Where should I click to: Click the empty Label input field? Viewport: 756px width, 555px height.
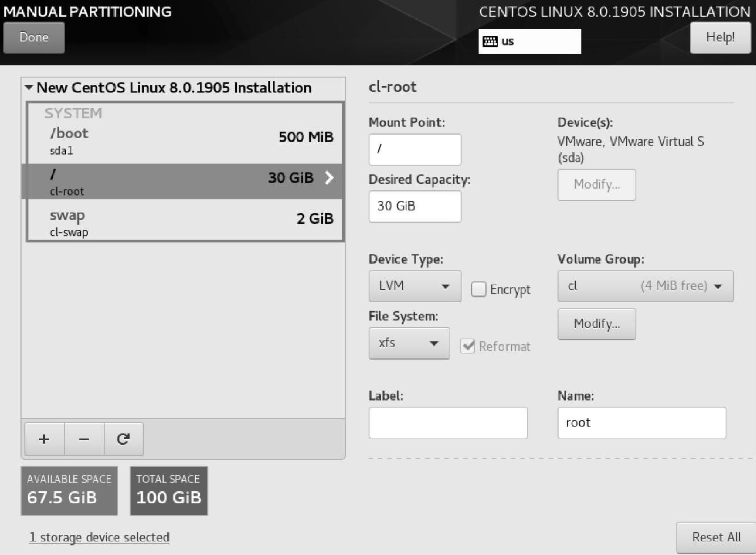coord(448,423)
